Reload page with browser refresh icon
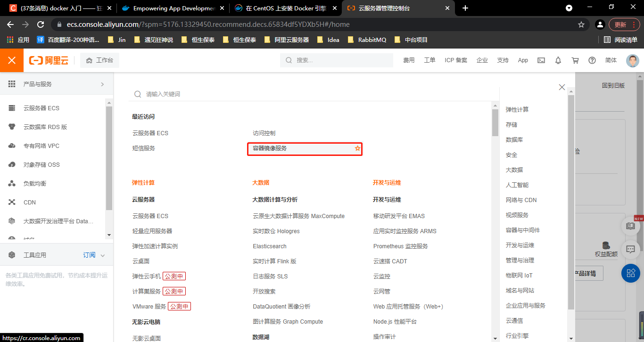 pyautogui.click(x=41, y=24)
